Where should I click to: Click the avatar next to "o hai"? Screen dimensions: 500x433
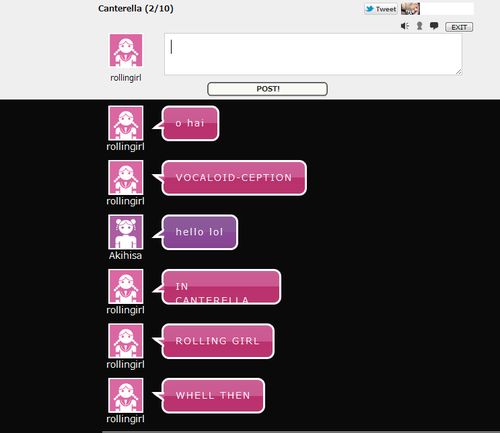[126, 123]
